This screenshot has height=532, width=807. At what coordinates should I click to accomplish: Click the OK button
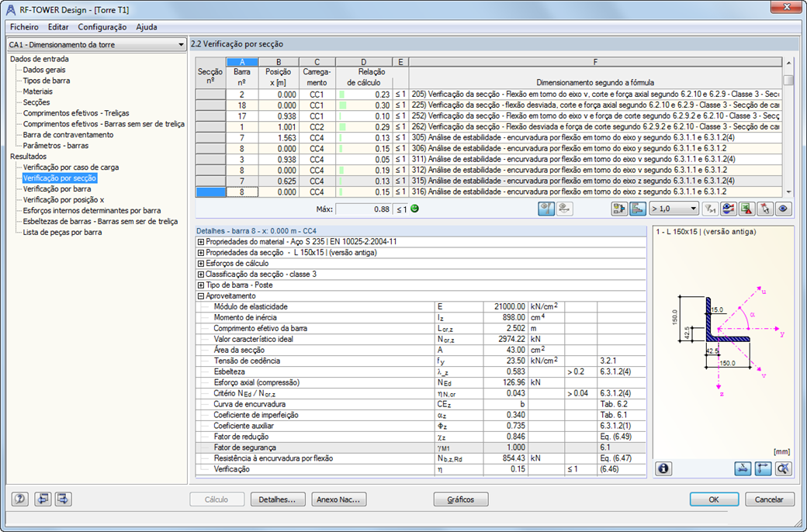[714, 499]
